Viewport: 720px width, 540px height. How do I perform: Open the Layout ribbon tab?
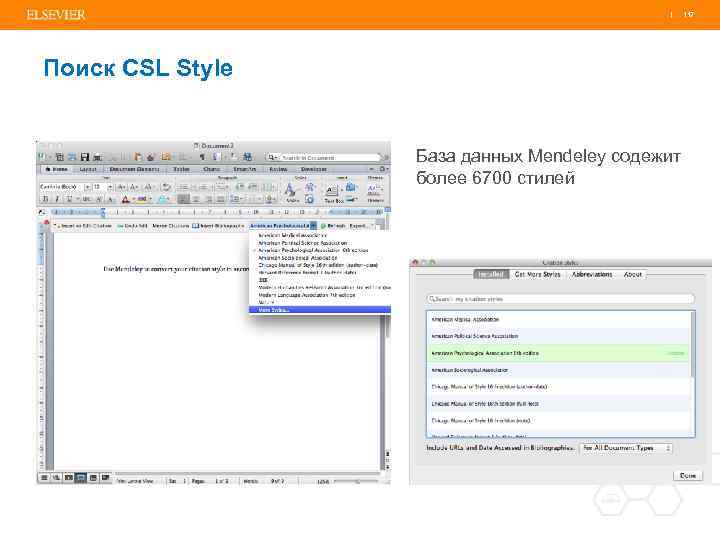click(x=87, y=169)
